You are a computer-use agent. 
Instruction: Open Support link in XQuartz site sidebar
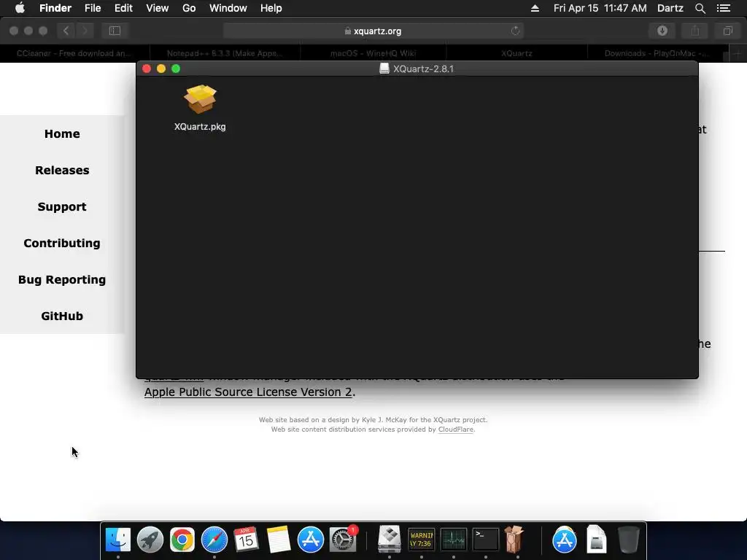click(62, 206)
